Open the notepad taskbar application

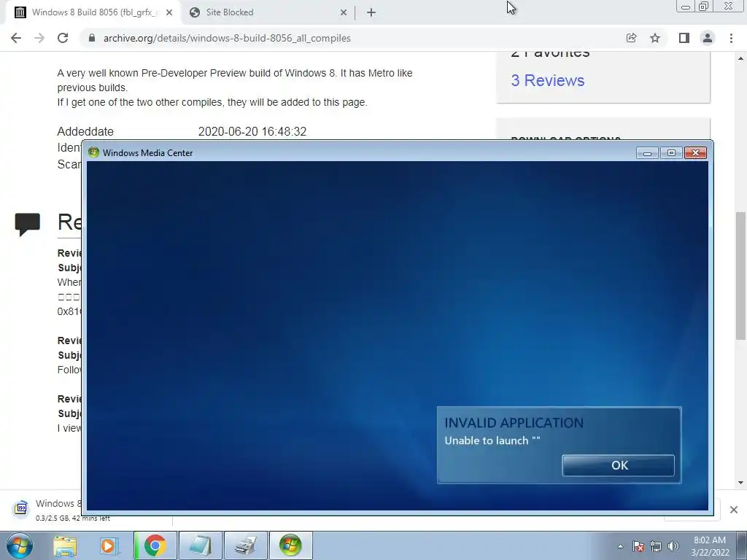[201, 545]
